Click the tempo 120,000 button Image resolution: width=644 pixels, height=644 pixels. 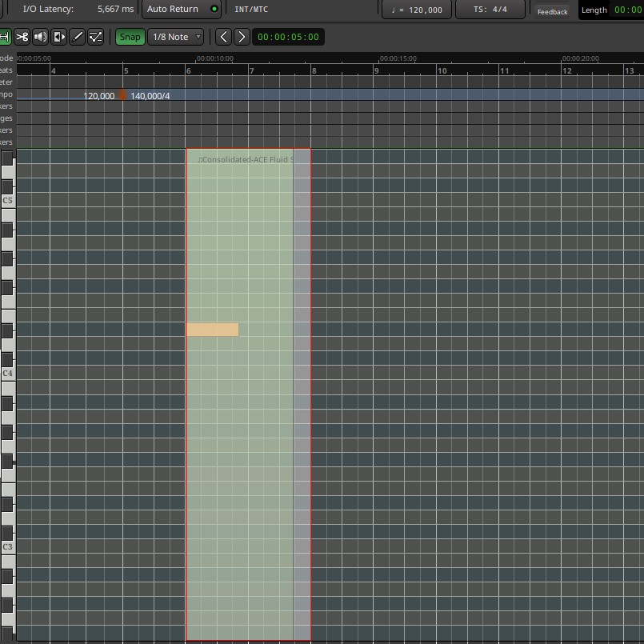pyautogui.click(x=415, y=10)
